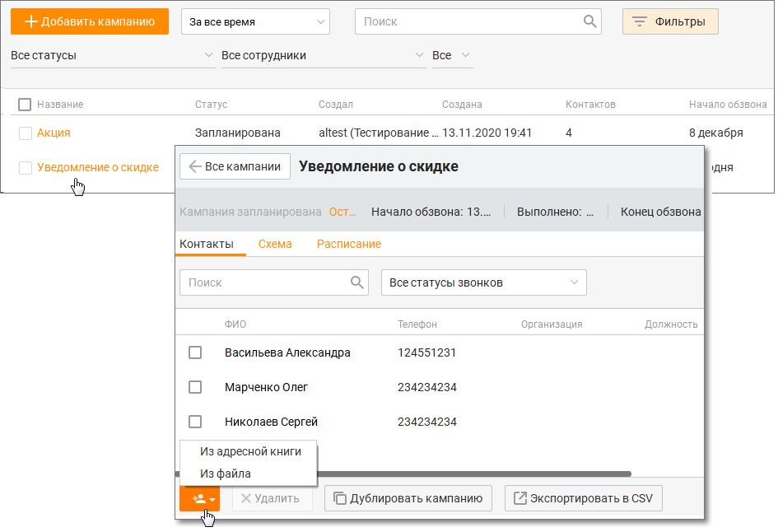Screen dimensions: 778x532
Task: Click the magnifier icon in contacts search
Action: 356,282
